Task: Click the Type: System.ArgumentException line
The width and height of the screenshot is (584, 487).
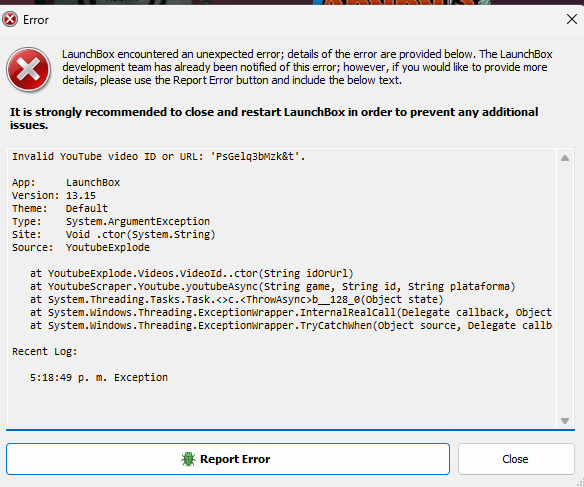Action: [x=111, y=222]
